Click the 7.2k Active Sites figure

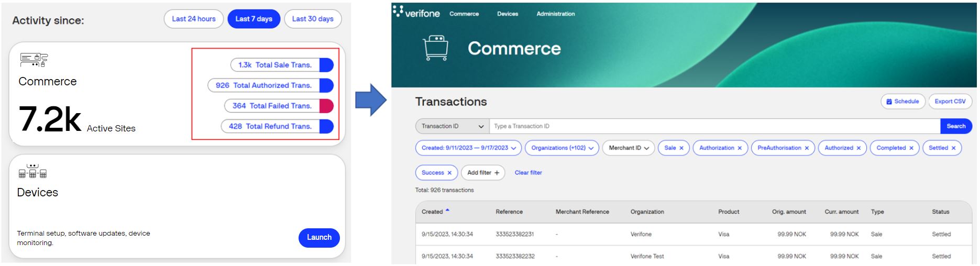point(50,119)
